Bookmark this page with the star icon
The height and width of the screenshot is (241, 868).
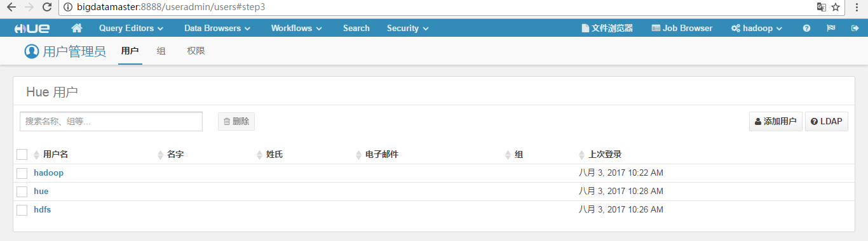click(836, 8)
